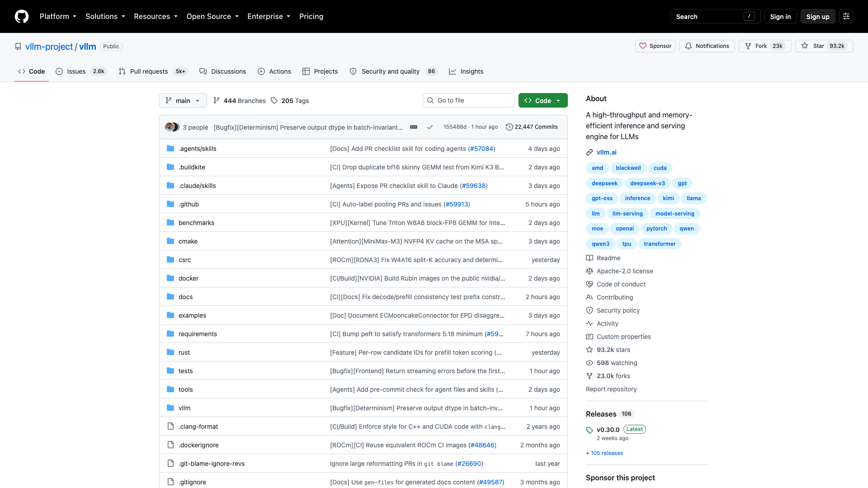Open the Insights tab
The image size is (868, 488).
pos(466,71)
